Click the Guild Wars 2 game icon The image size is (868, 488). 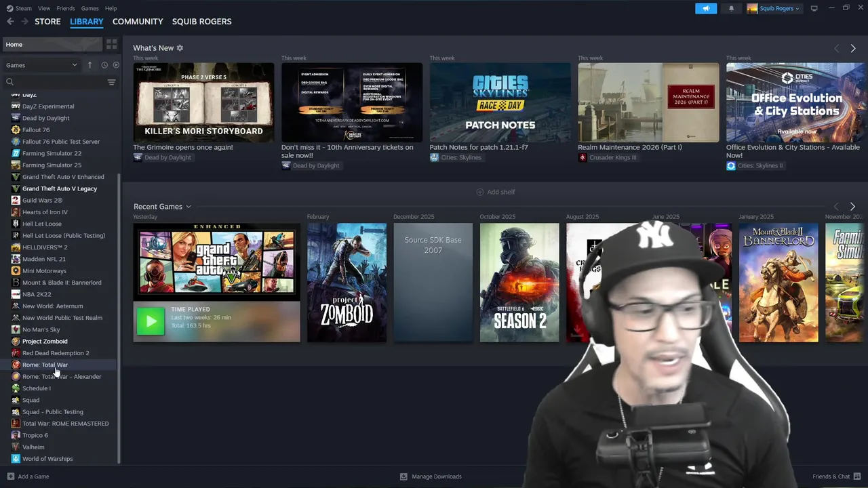16,200
